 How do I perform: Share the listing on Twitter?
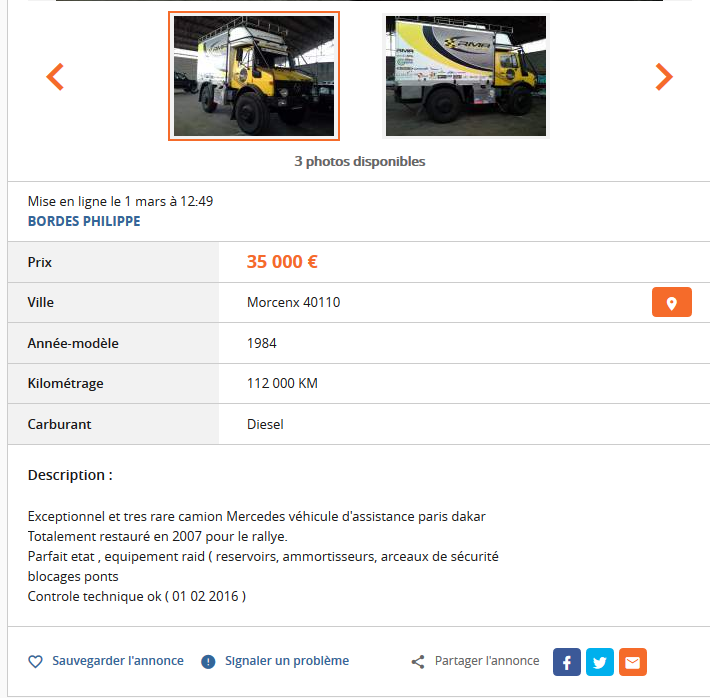click(x=600, y=662)
